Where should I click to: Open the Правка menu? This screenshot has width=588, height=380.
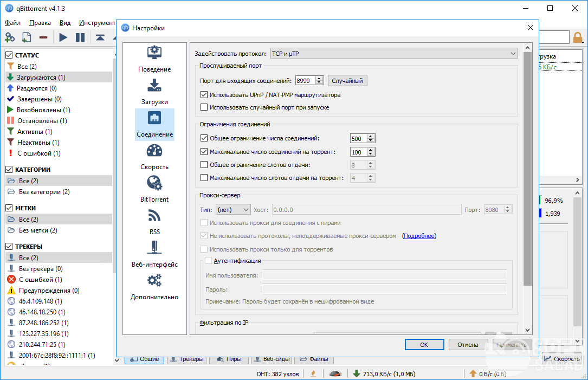tap(40, 23)
